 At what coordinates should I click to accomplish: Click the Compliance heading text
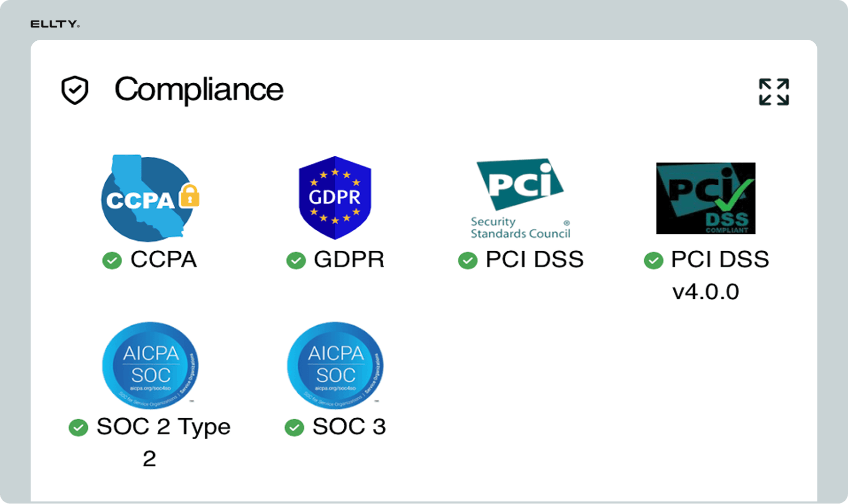[x=199, y=90]
